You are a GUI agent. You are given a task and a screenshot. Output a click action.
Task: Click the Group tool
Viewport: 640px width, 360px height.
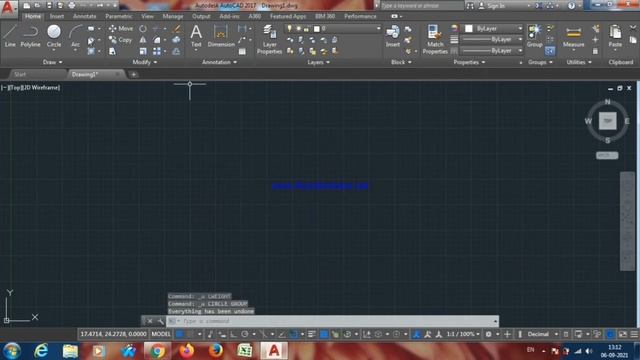pos(534,36)
